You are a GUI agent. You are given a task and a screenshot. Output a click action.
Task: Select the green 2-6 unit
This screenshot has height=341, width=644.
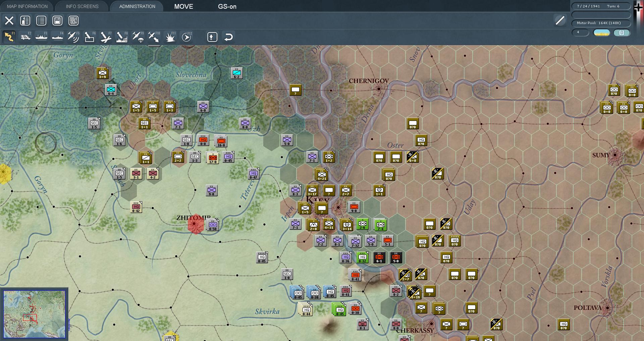coord(362,224)
